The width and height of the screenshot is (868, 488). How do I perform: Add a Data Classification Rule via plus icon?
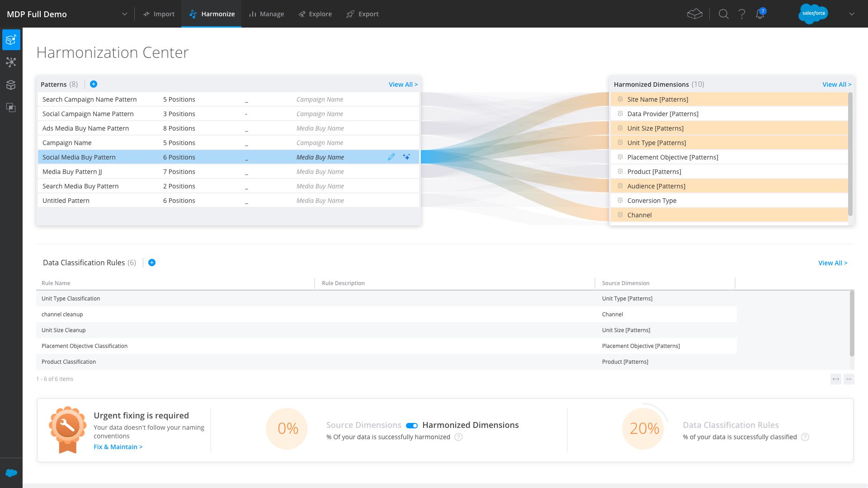(152, 263)
